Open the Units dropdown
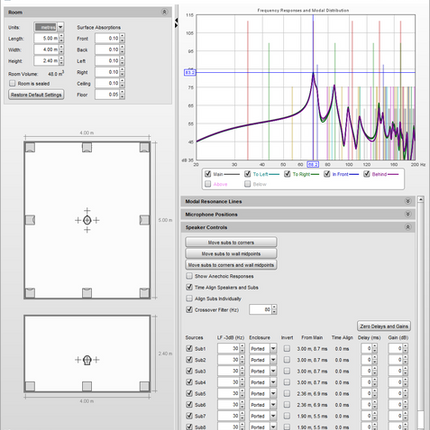Viewport: 430px width, 430px height. click(x=60, y=27)
